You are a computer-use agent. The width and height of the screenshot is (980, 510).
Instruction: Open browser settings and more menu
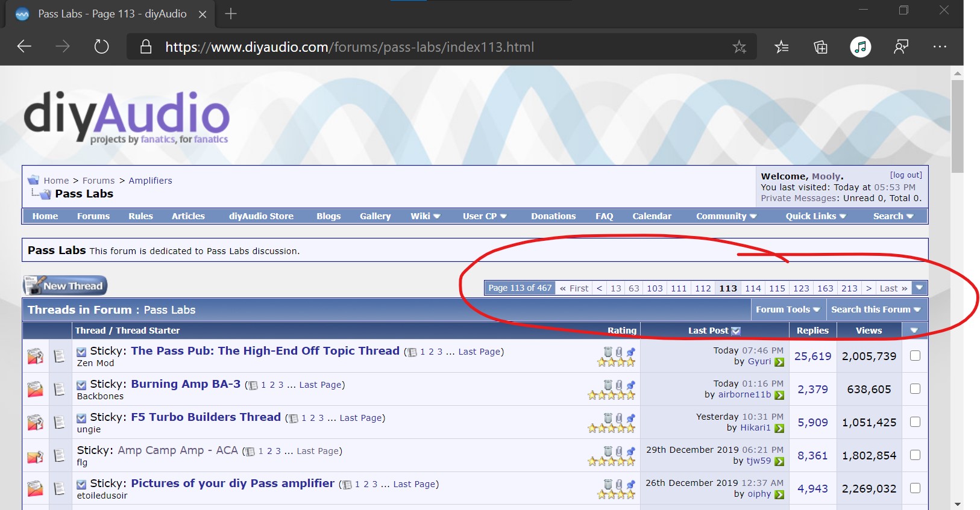point(940,46)
